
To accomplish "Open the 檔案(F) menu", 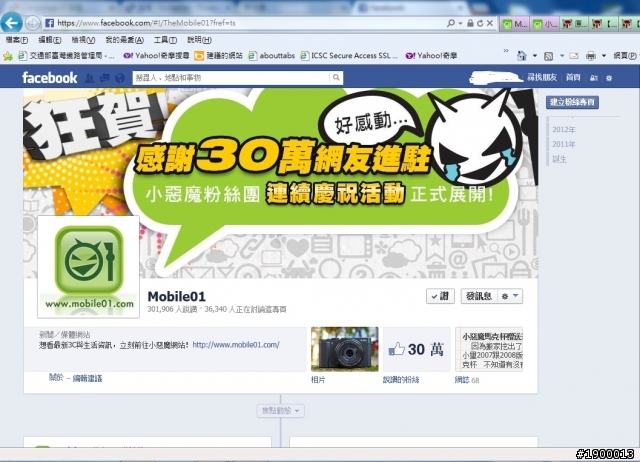I will point(17,40).
